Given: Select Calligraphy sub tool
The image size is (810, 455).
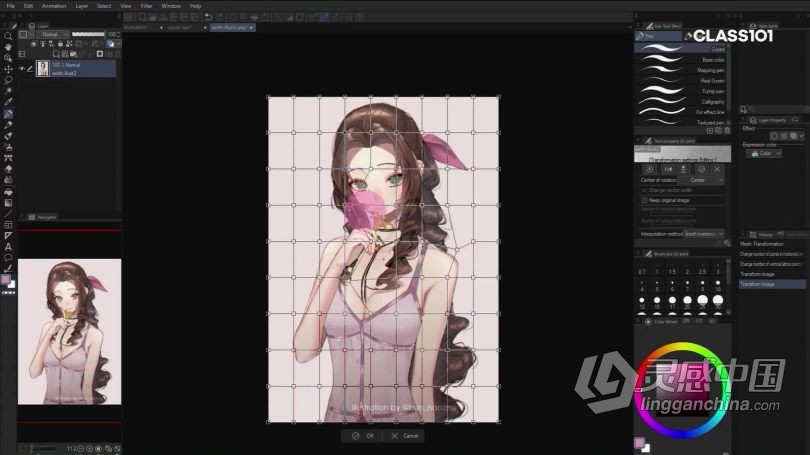Looking at the screenshot, I should 681,102.
